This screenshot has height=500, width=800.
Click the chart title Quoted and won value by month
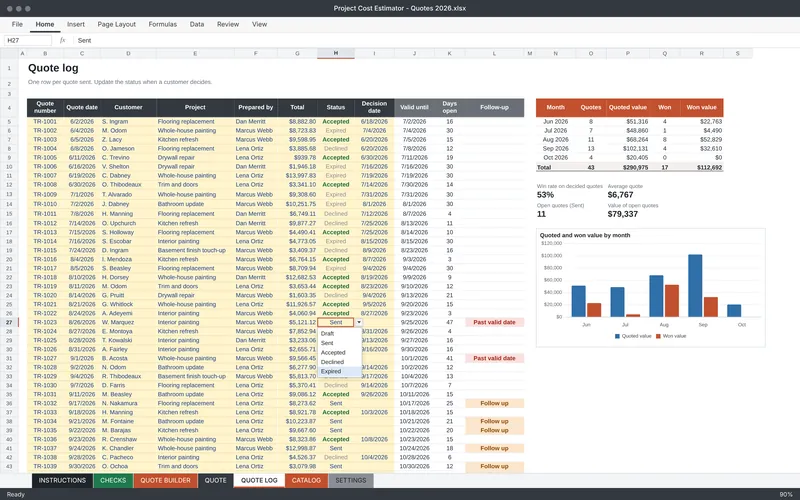[x=585, y=235]
